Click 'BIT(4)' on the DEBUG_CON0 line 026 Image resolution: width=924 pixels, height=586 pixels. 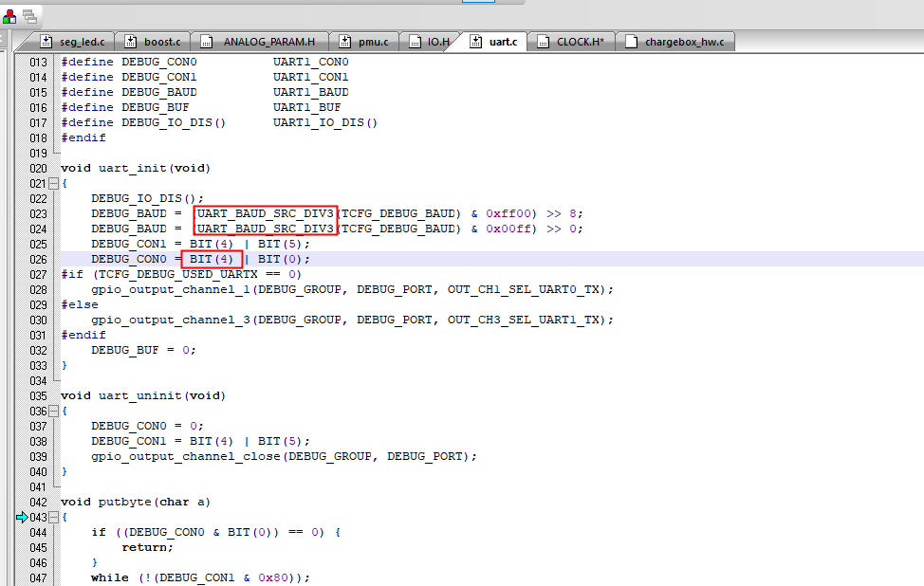tap(212, 259)
